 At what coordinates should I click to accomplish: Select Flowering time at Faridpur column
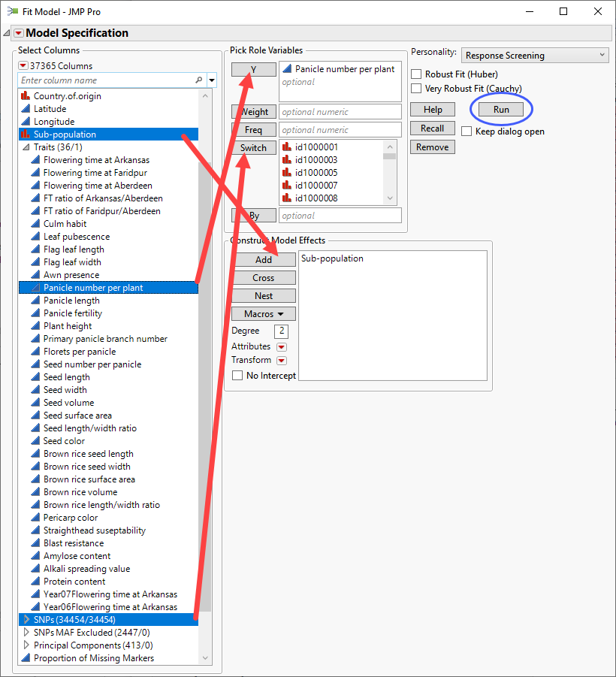click(x=108, y=173)
